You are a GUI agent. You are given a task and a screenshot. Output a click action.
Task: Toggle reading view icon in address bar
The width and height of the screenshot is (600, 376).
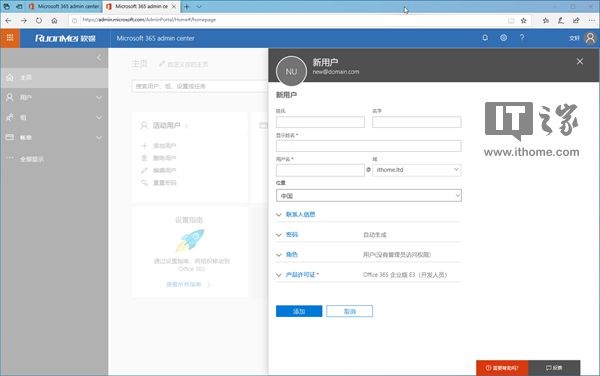click(511, 21)
